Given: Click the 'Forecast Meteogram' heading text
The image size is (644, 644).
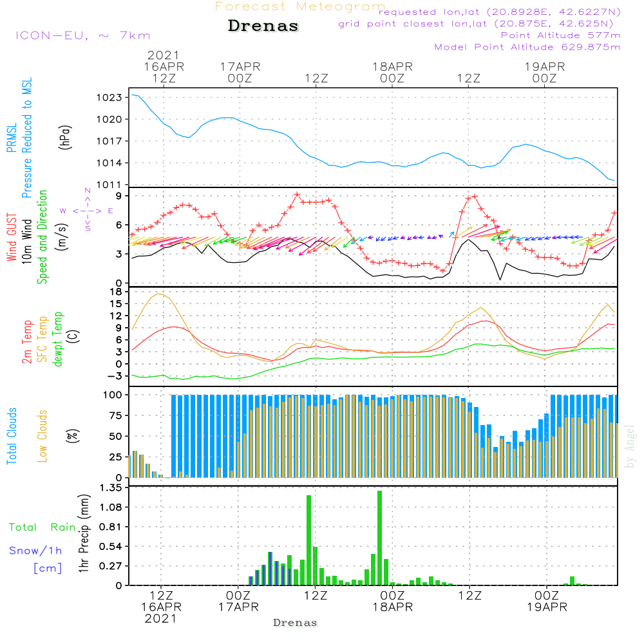Looking at the screenshot, I should 300,6.
